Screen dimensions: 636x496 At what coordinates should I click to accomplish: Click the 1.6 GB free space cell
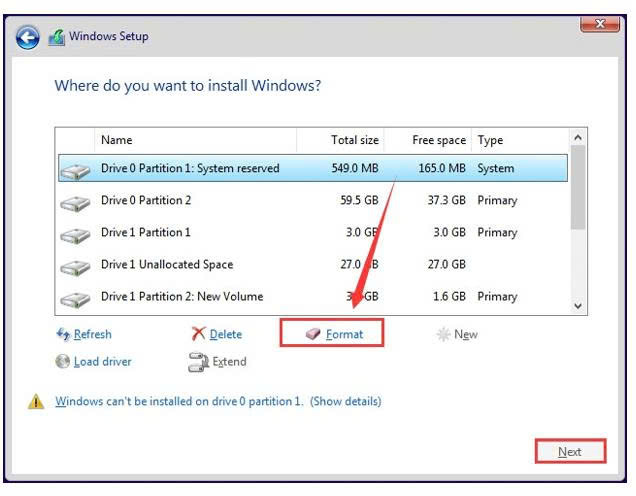pyautogui.click(x=449, y=296)
